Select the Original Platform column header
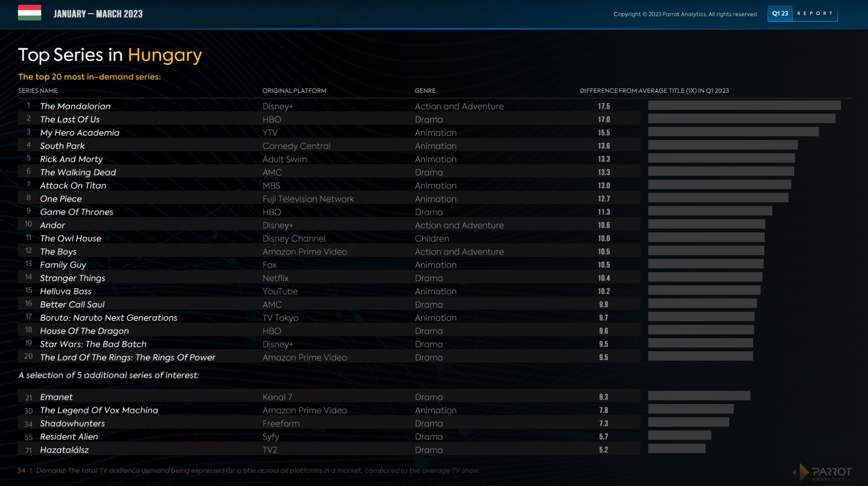Image resolution: width=868 pixels, height=486 pixels. click(294, 90)
